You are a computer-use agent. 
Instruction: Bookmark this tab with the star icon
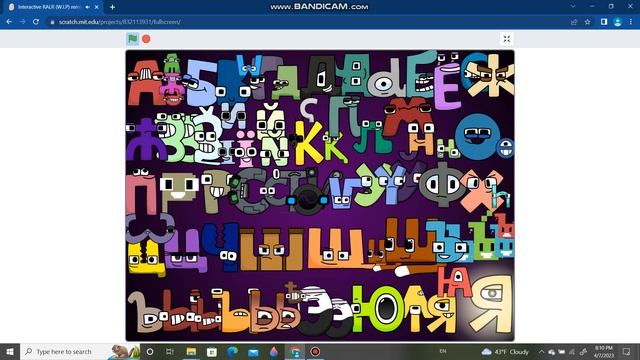pyautogui.click(x=587, y=22)
